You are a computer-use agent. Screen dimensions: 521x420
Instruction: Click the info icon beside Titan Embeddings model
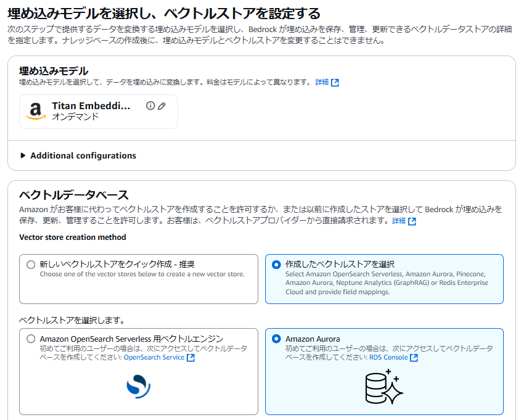(150, 105)
